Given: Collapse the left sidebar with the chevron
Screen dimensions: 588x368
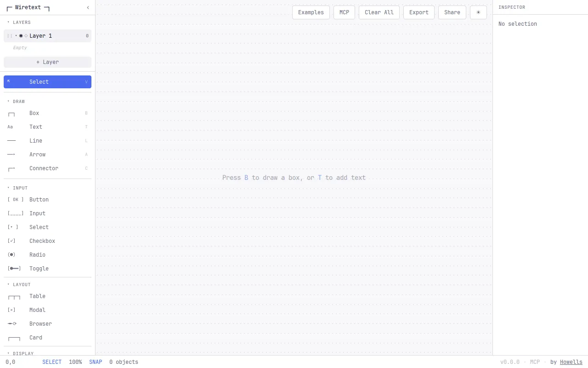Looking at the screenshot, I should click(x=88, y=7).
